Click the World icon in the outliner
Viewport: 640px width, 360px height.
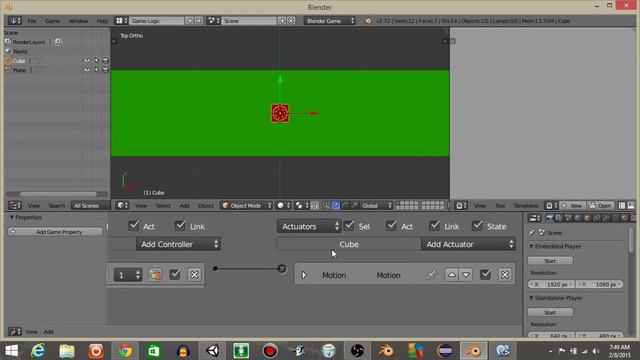8,51
